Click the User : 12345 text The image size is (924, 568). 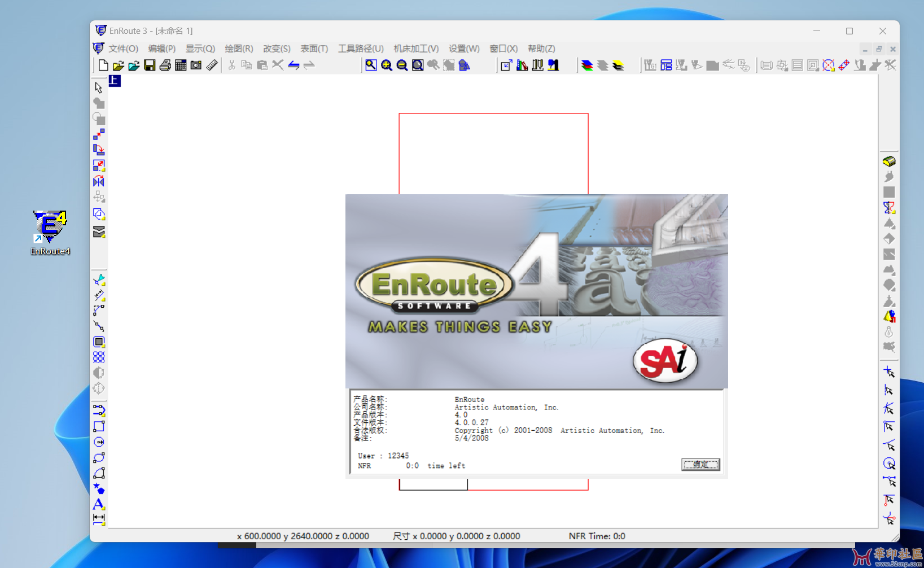pyautogui.click(x=383, y=456)
